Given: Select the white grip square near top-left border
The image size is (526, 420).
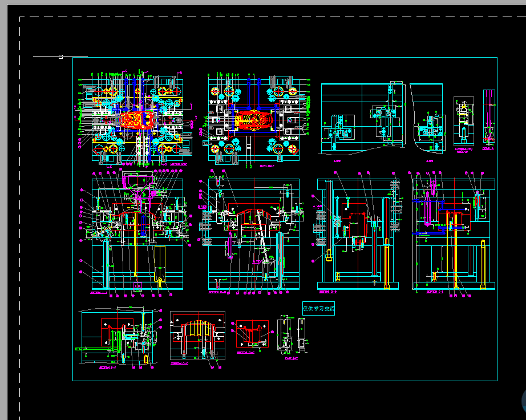Looking at the screenshot, I should 59,56.
